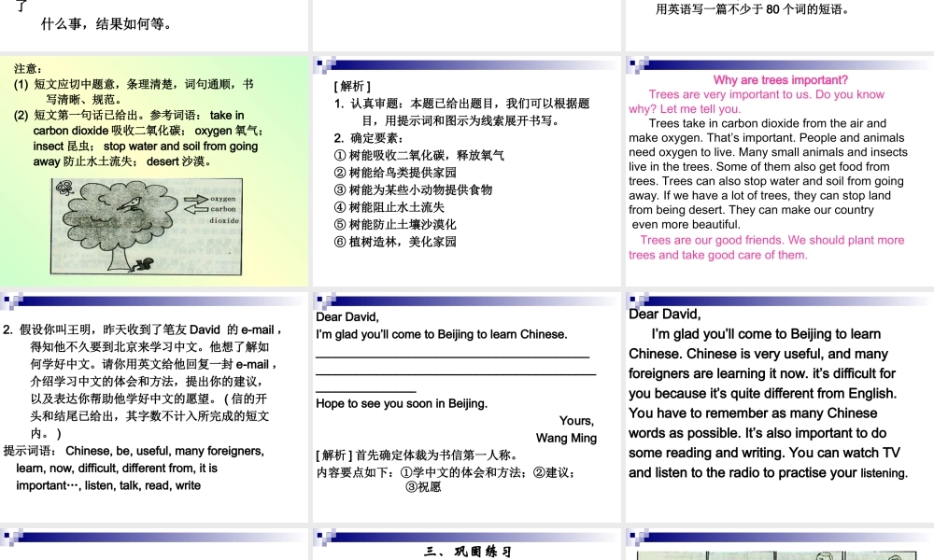934x560 pixels.
Task: Click the text 'Hope to see you soon in Beijing.'
Action: tap(402, 403)
